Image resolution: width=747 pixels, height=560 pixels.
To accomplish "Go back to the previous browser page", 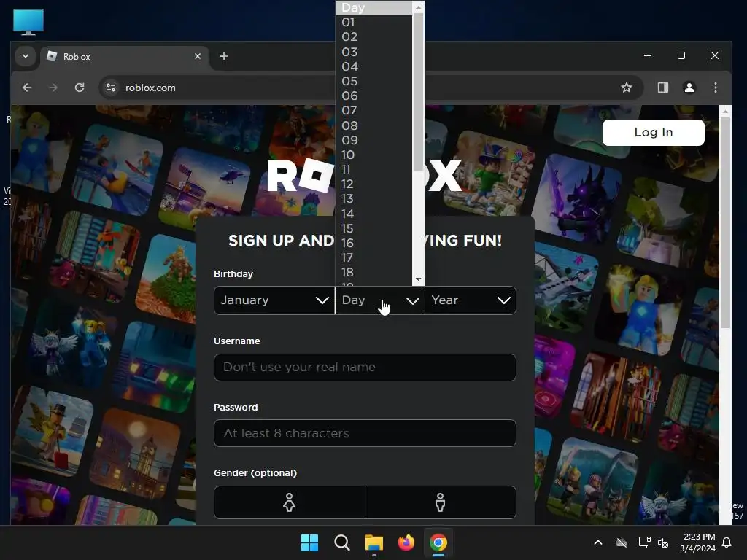I will (x=27, y=87).
